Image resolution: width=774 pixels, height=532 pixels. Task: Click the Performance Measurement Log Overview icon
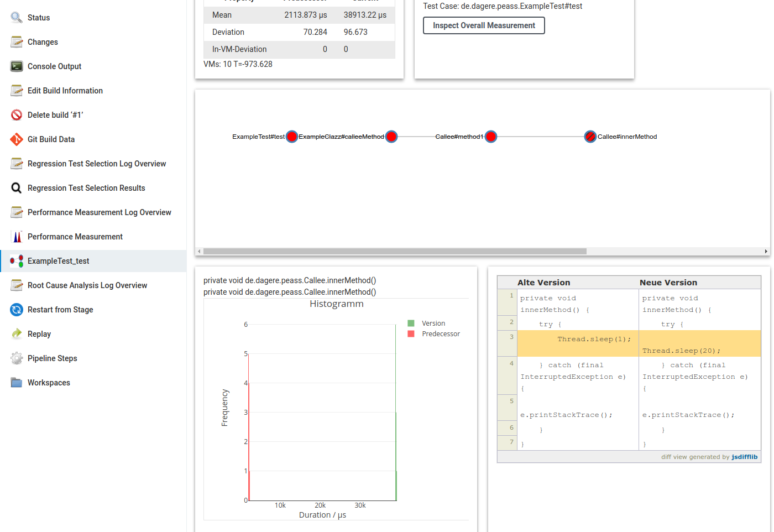pyautogui.click(x=17, y=212)
